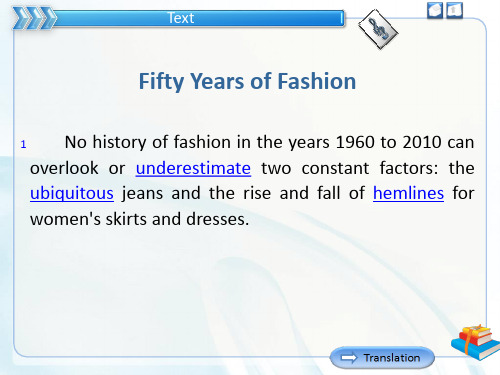Click the second square icon at top right
This screenshot has height=375, width=500.
click(x=454, y=10)
